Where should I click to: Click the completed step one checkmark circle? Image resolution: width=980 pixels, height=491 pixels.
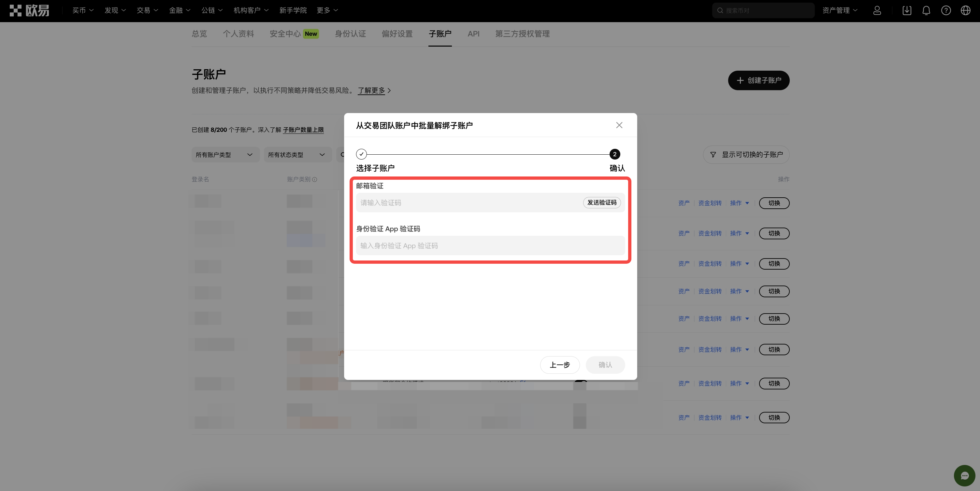(361, 154)
